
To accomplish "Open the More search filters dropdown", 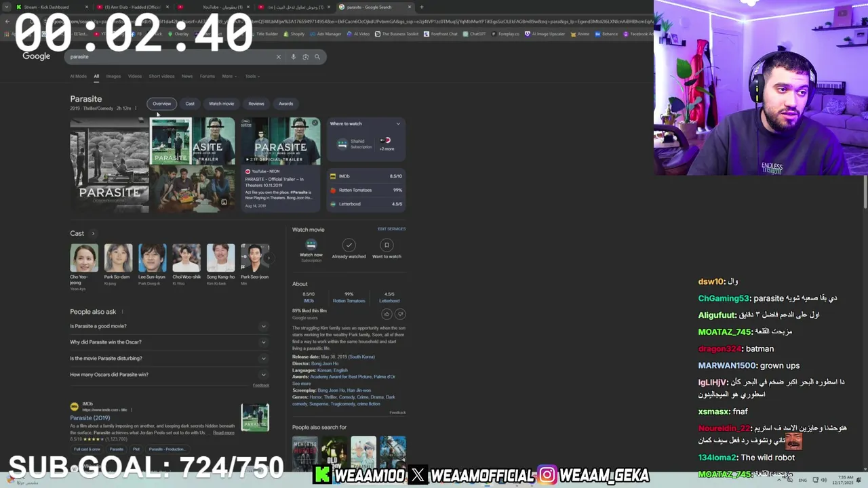I will [x=229, y=76].
